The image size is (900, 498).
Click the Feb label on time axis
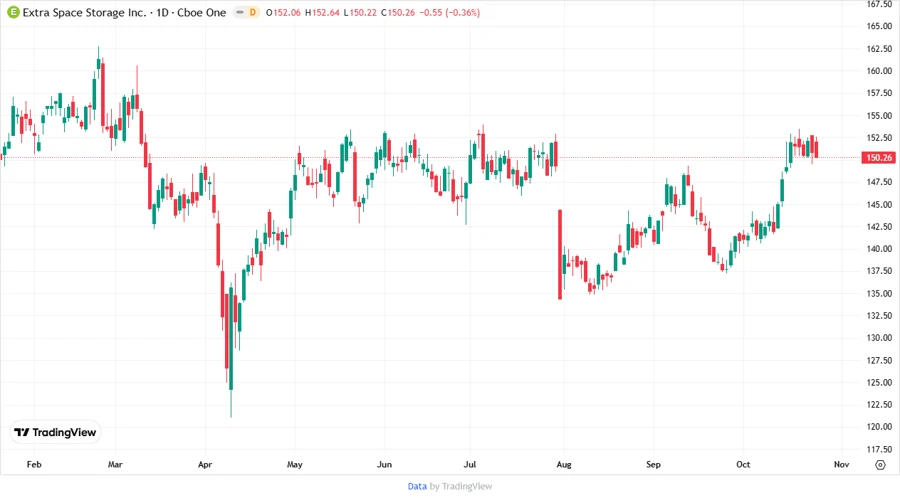tap(34, 465)
